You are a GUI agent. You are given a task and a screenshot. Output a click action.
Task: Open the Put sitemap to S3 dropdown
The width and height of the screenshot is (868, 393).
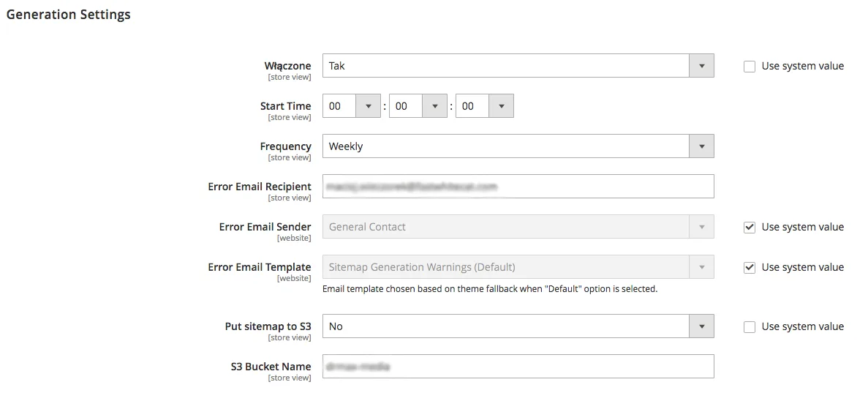pyautogui.click(x=518, y=326)
